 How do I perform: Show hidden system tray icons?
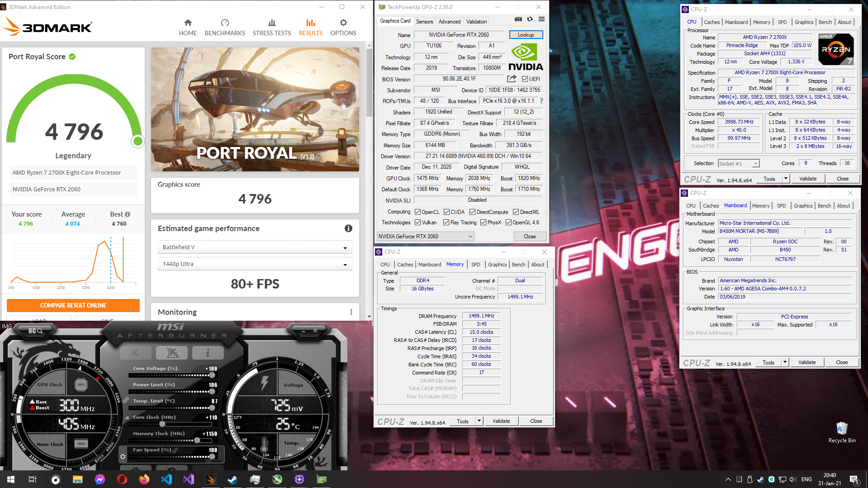[728, 479]
